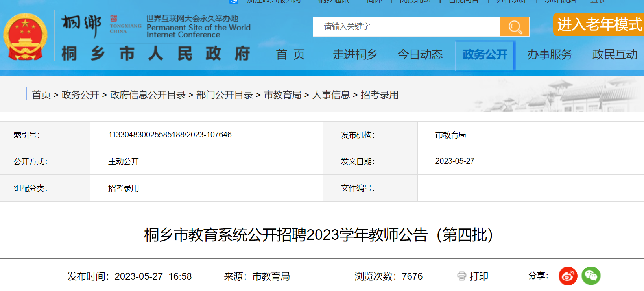Click the orange search magnifier button
The width and height of the screenshot is (644, 291).
click(x=515, y=27)
